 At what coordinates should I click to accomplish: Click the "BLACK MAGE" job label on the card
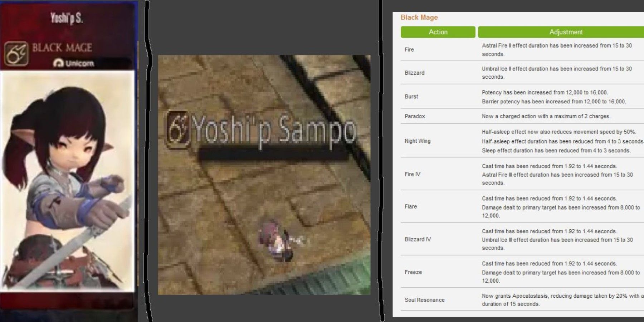[x=62, y=48]
